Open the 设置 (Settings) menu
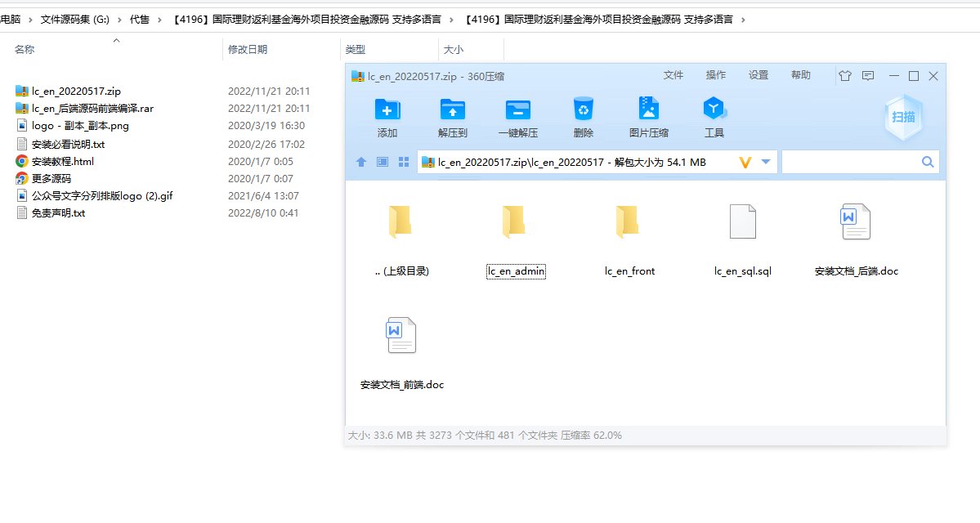Image resolution: width=980 pixels, height=523 pixels. 758,74
